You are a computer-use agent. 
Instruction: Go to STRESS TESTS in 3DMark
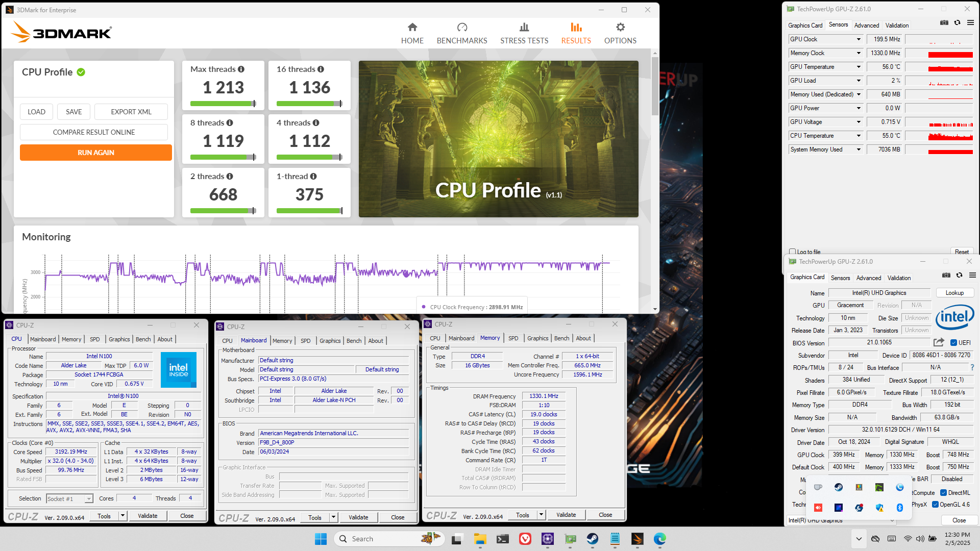click(x=524, y=34)
